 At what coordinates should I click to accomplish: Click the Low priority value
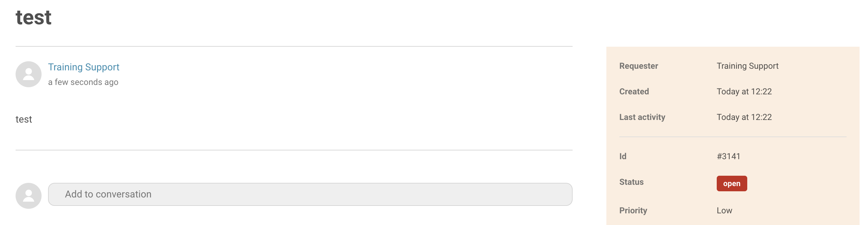point(724,210)
